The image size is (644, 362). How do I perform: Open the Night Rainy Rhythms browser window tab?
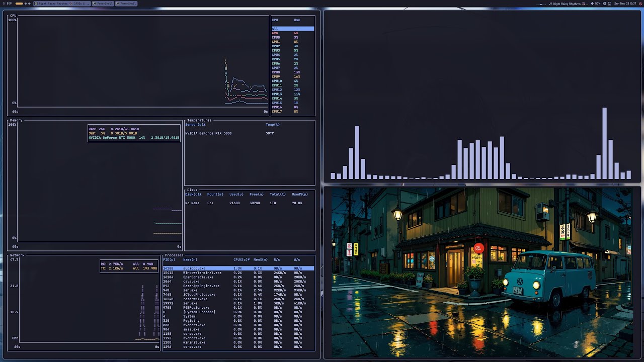tap(62, 4)
